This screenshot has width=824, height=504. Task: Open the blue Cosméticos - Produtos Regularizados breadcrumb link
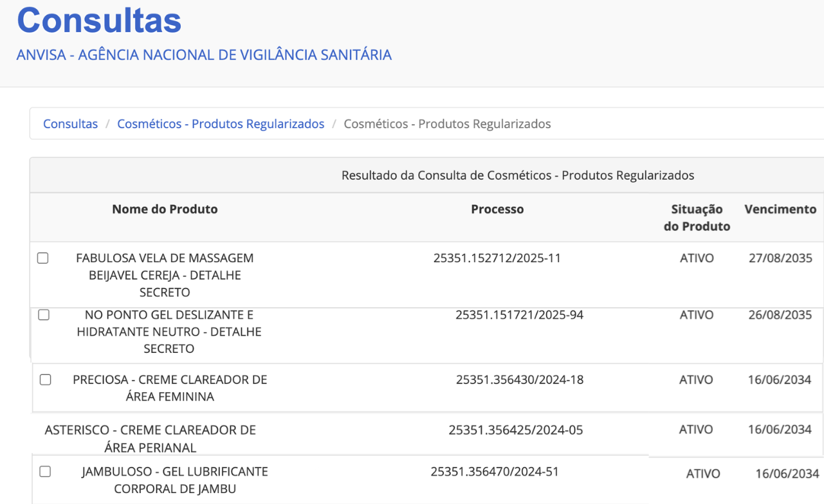click(221, 124)
